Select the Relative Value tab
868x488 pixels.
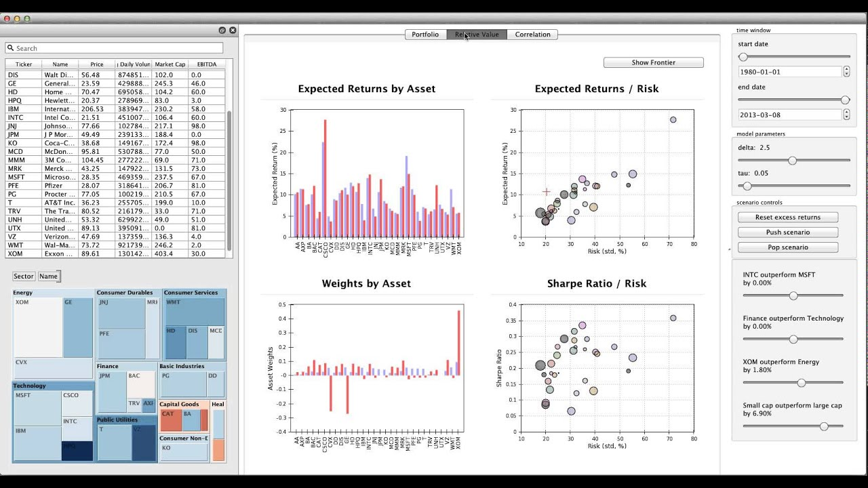(477, 35)
